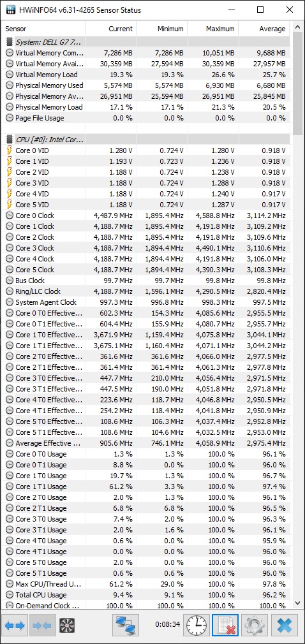
Task: Select the Ring/LLC Clock sensor row
Action: [x=147, y=291]
